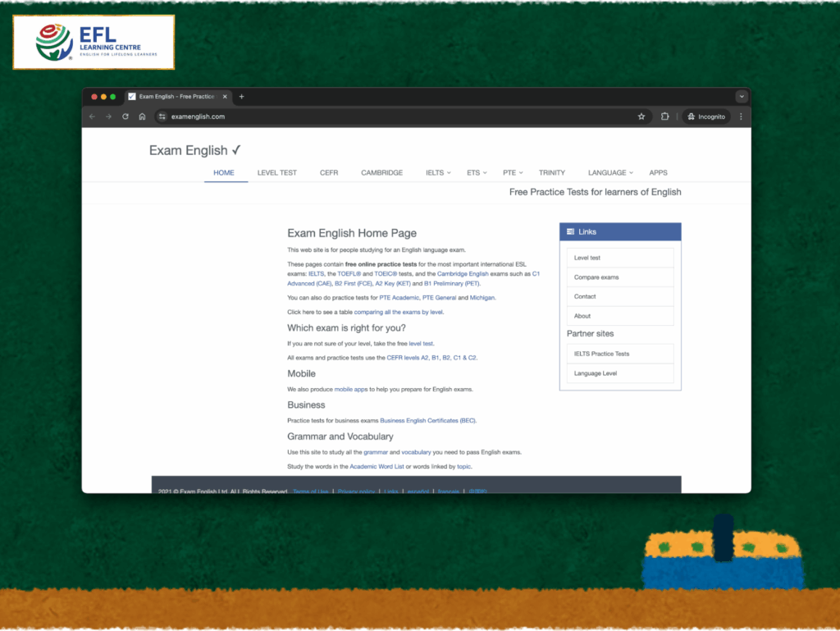Screen dimensions: 840x631
Task: Open Business English Certificates (BEC) link
Action: 427,420
